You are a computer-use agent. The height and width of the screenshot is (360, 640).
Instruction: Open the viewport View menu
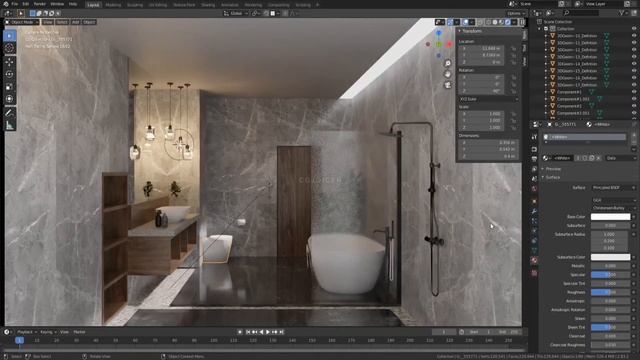[48, 22]
